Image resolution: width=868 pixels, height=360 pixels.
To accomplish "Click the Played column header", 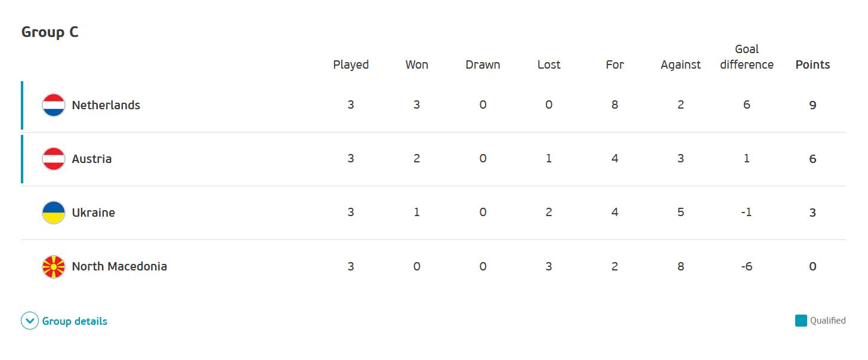I will click(x=351, y=64).
